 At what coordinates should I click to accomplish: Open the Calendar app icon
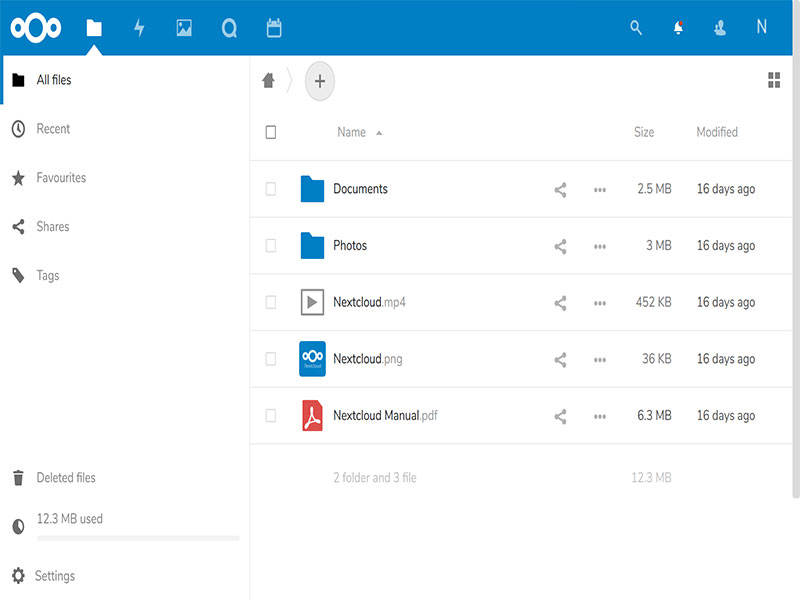[x=274, y=28]
